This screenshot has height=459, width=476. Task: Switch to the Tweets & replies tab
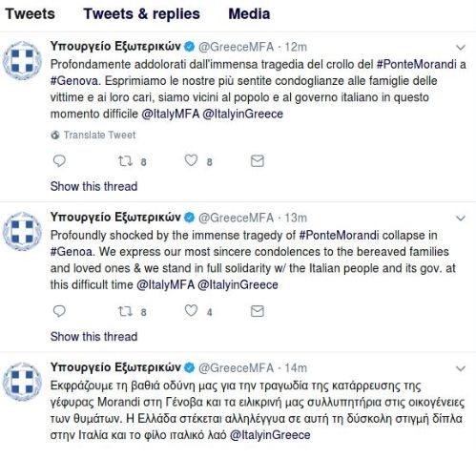pos(142,14)
